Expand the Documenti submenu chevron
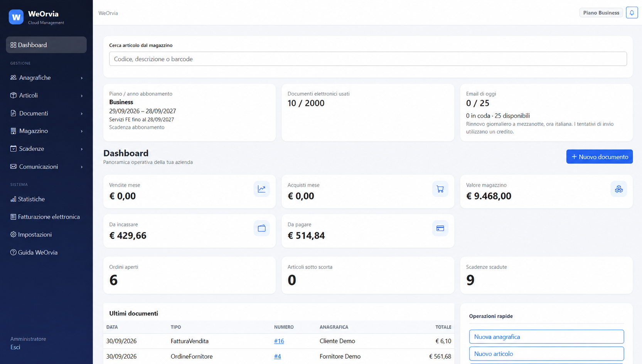Screen dimensions: 642x364 (82, 114)
